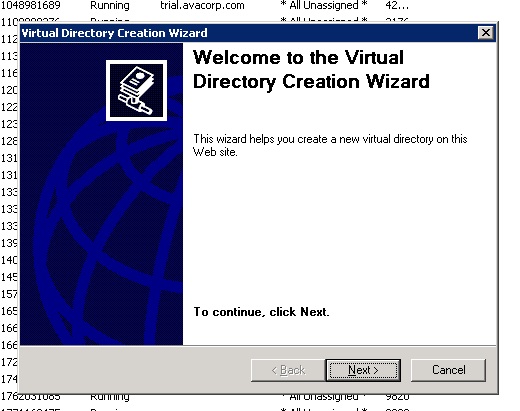Select trial.avacorp.com in the background list
This screenshot has width=520, height=411.
click(202, 5)
